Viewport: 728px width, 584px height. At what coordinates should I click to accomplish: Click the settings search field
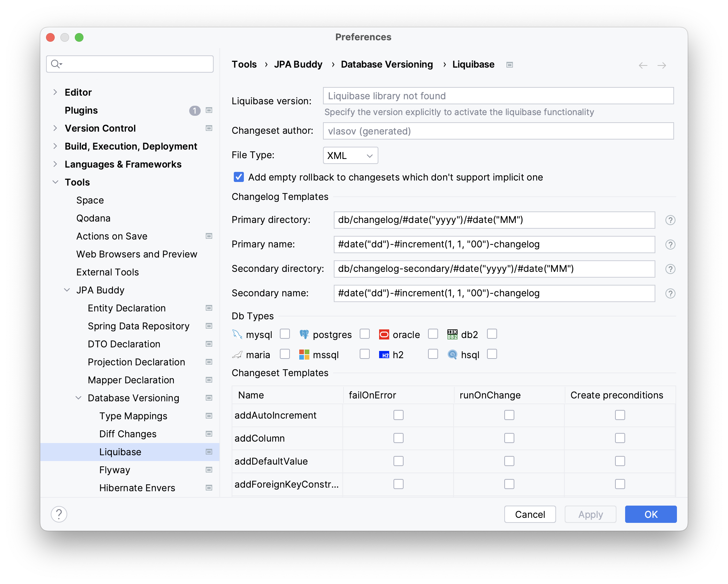click(130, 64)
